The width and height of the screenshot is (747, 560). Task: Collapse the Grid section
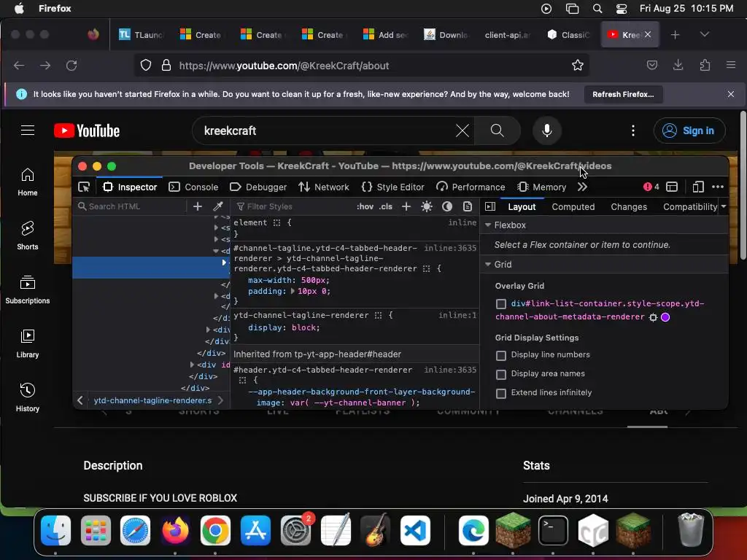coord(488,264)
